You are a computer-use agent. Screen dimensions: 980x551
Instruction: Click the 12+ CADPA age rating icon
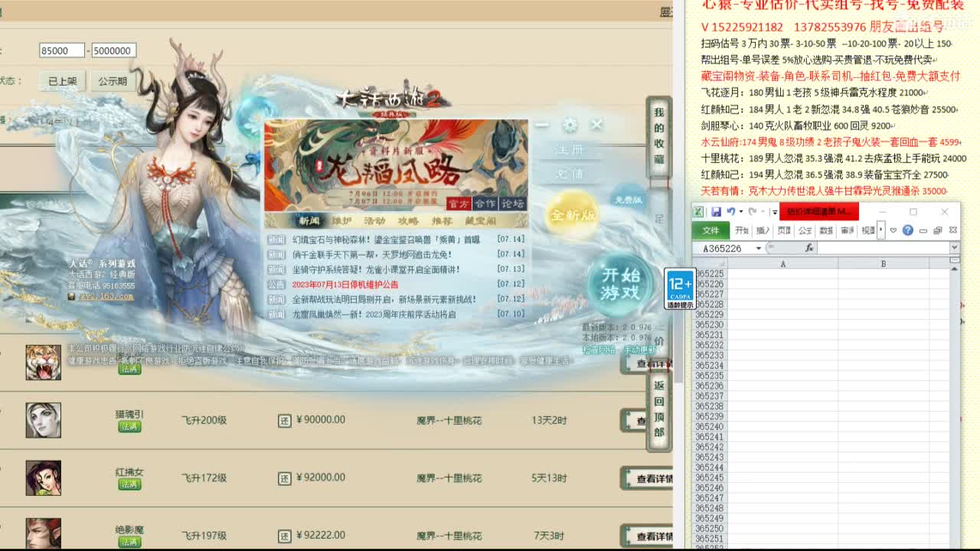tap(680, 289)
